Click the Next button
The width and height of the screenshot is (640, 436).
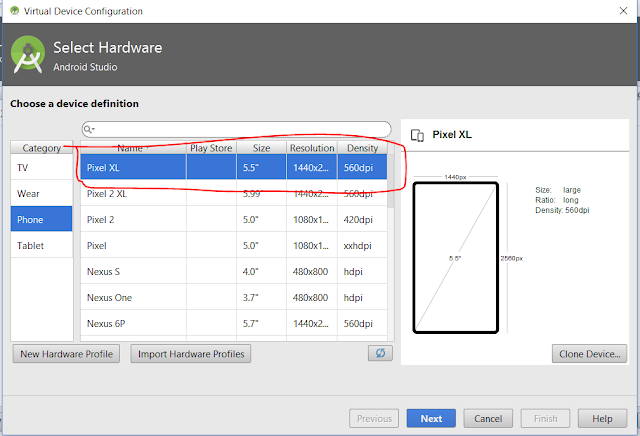[431, 418]
